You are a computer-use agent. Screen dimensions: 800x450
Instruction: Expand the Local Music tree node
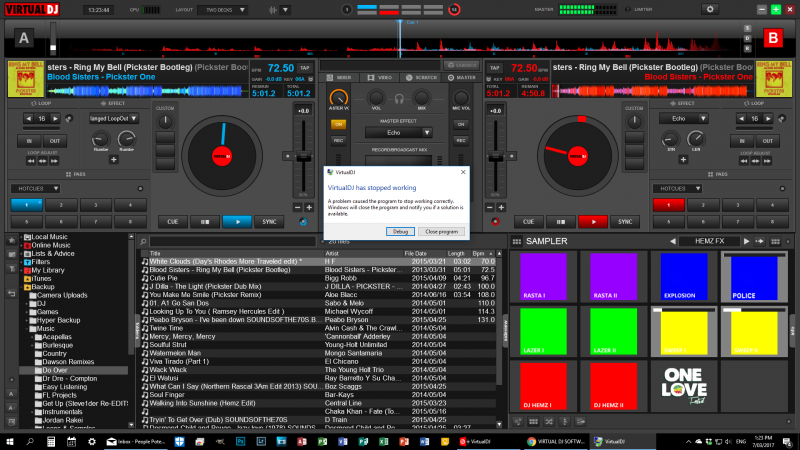pos(21,237)
